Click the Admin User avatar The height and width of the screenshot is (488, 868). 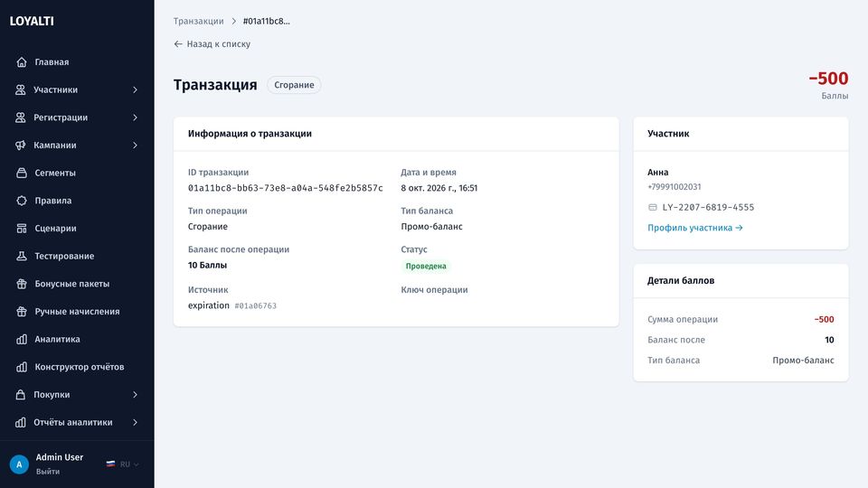[19, 465]
